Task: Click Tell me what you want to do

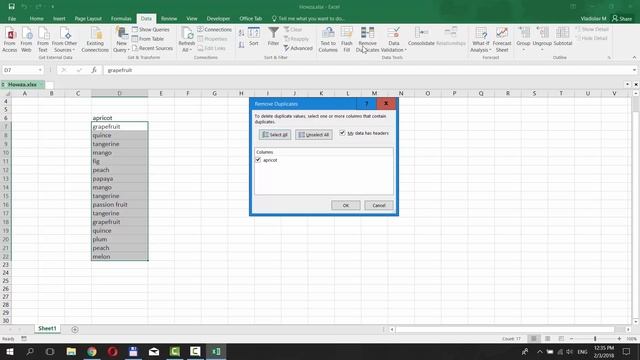Action: tap(308, 18)
